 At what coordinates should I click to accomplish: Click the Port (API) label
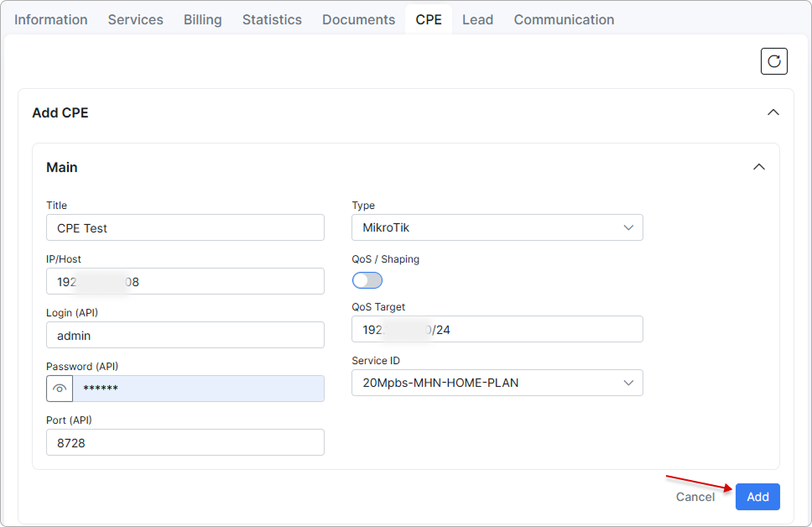[x=69, y=420]
